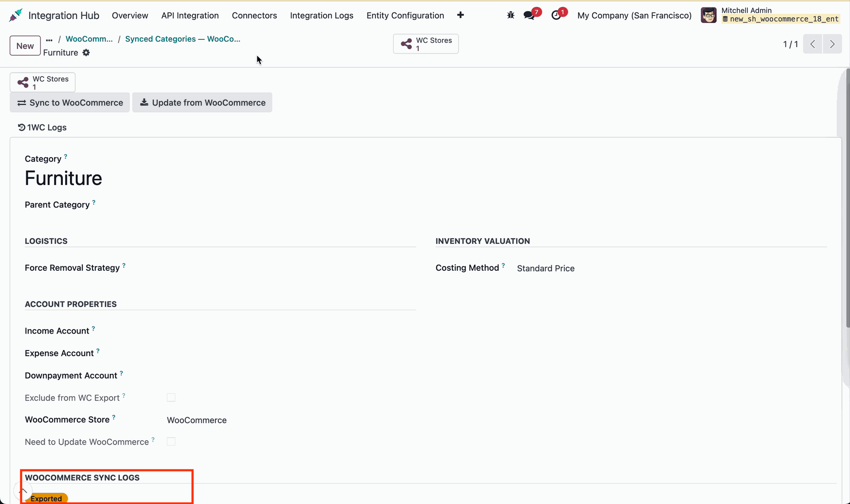Image resolution: width=850 pixels, height=504 pixels.
Task: Click the Downpayment Account help question mark
Action: (121, 373)
